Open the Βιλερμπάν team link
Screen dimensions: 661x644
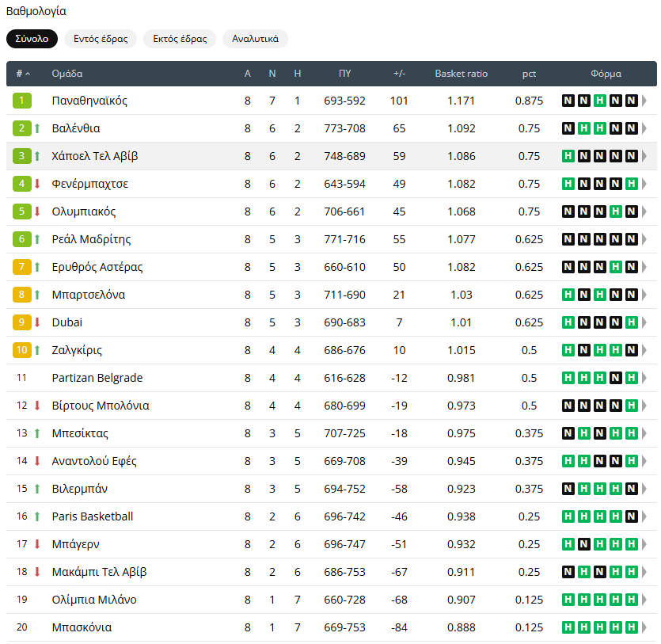[80, 489]
